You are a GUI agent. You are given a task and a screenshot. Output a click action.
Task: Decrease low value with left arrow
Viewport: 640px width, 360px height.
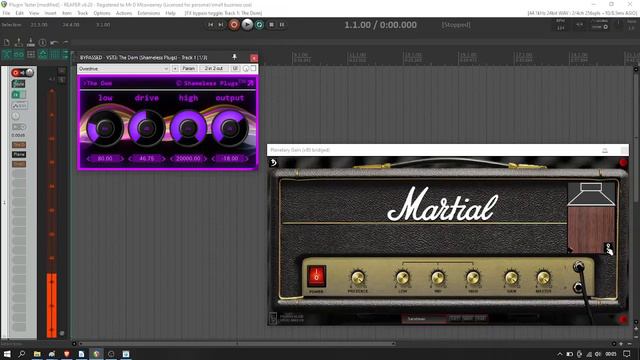[x=88, y=158]
